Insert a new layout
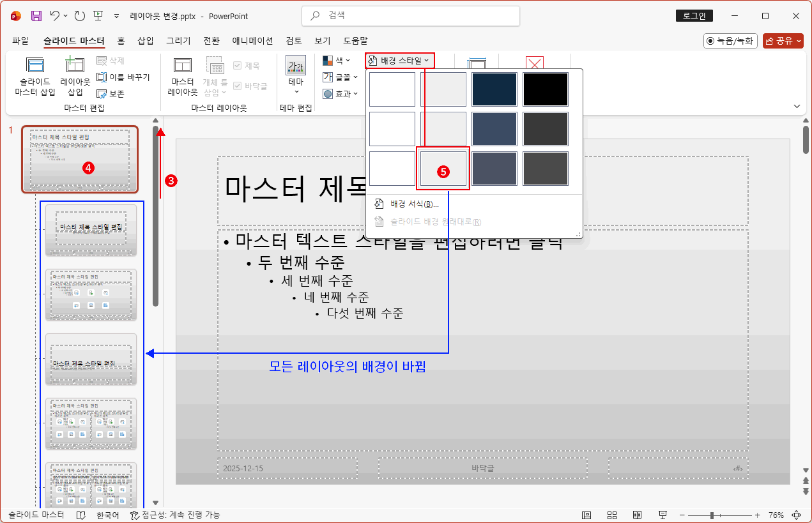 75,78
